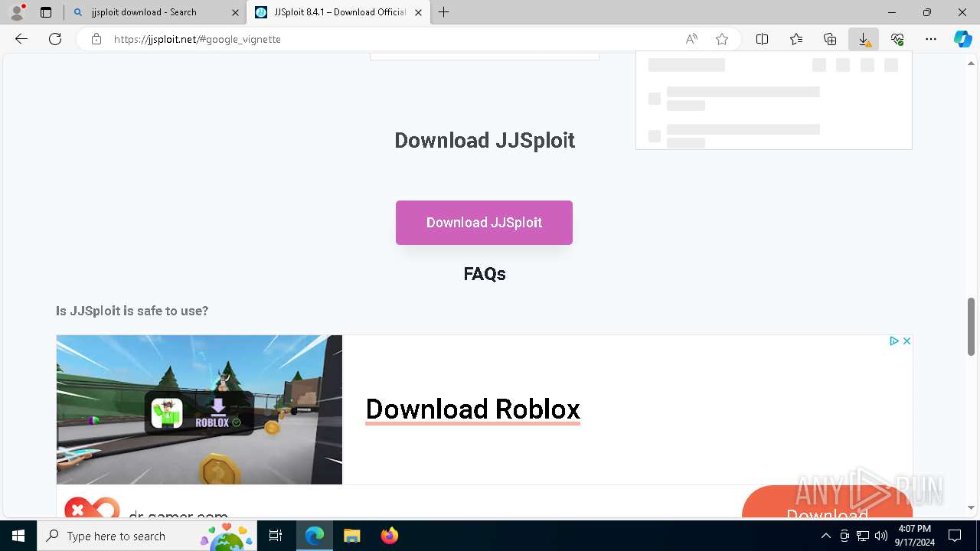The width and height of the screenshot is (980, 551).
Task: Open the notification center
Action: [x=955, y=536]
